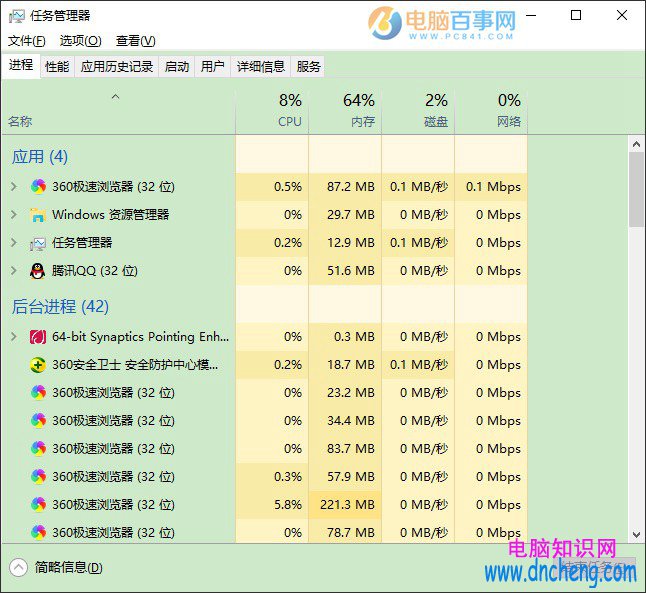Switch to the 用户 tab
This screenshot has width=646, height=593.
[213, 66]
